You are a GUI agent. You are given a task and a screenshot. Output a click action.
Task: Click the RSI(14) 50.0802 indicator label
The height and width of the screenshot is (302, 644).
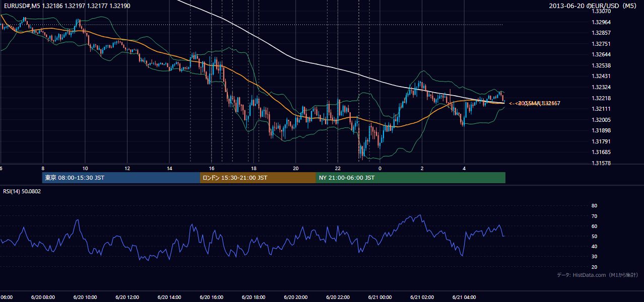22,191
